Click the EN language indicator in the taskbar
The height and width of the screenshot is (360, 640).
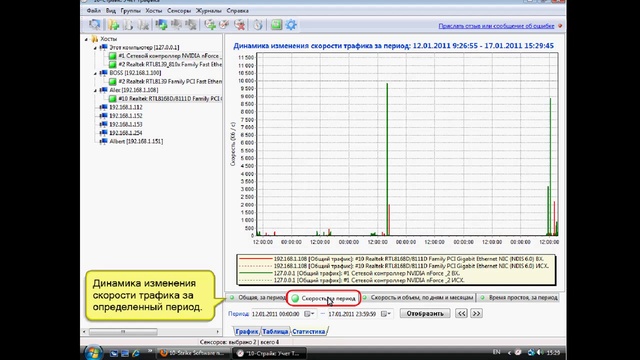point(496,352)
